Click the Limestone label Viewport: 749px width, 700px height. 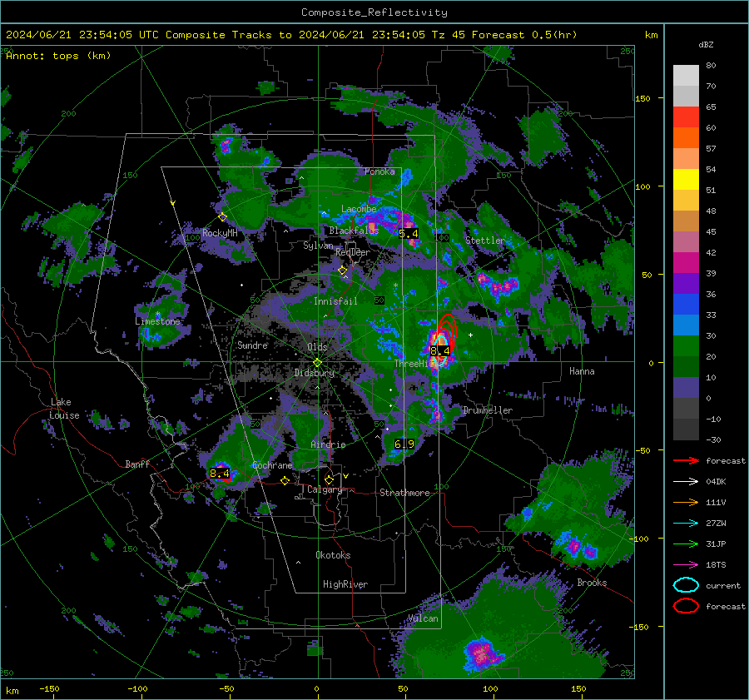157,321
